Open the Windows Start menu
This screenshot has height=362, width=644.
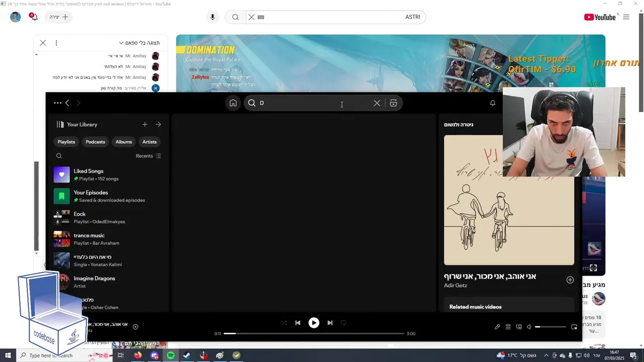point(8,355)
